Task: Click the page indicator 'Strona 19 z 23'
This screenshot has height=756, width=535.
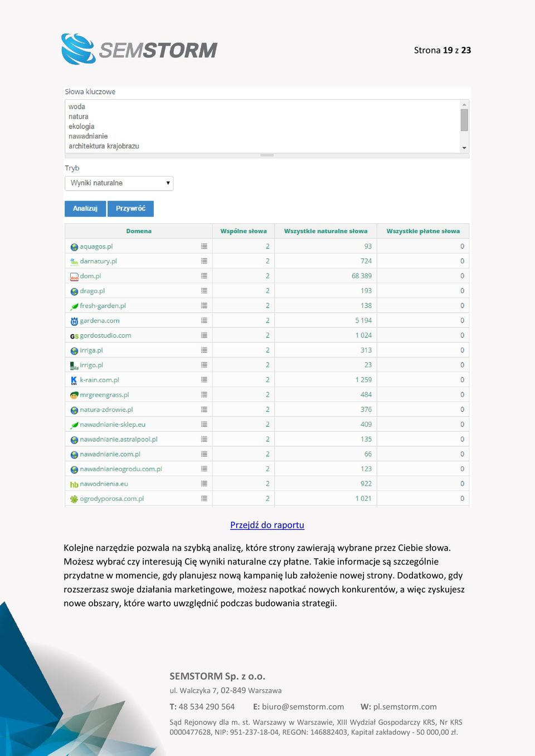Action: tap(442, 50)
